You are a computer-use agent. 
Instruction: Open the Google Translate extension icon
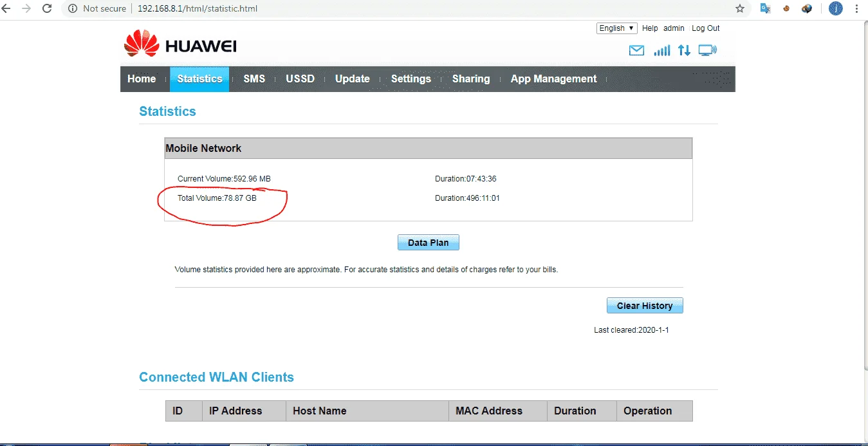click(765, 9)
